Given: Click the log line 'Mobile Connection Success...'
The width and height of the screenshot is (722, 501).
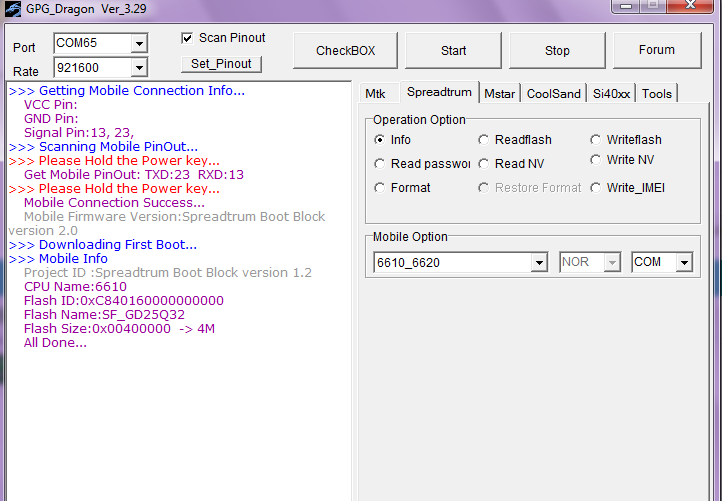Looking at the screenshot, I should 114,203.
